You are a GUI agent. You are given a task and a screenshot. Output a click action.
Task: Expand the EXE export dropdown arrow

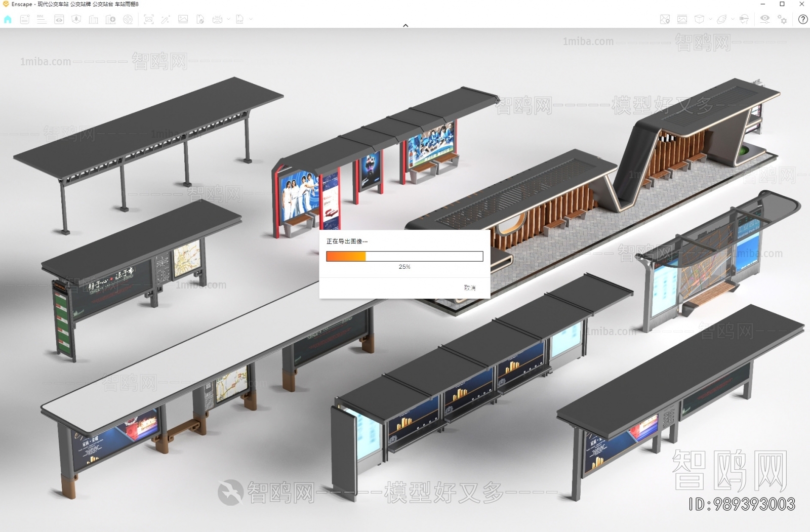tap(251, 19)
